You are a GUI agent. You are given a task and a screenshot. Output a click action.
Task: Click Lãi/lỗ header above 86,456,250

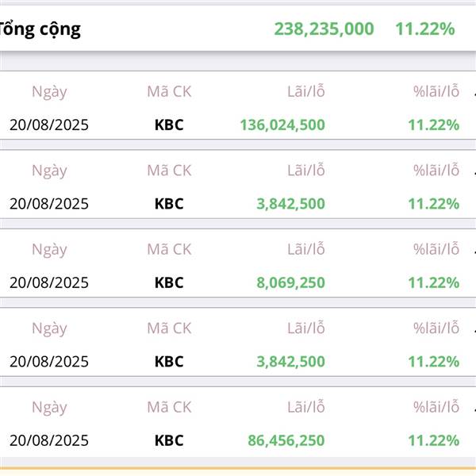[x=306, y=407]
